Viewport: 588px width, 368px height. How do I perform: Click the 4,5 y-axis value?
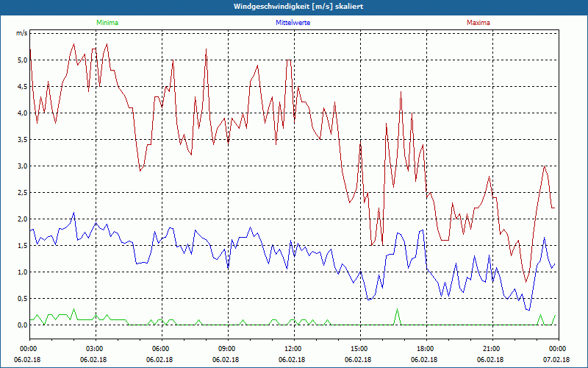click(x=23, y=86)
